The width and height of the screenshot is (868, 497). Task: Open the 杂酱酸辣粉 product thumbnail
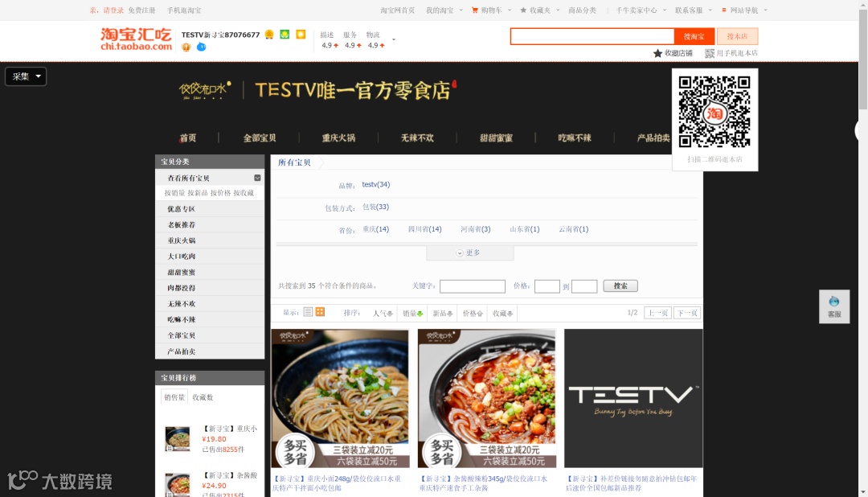click(x=486, y=398)
